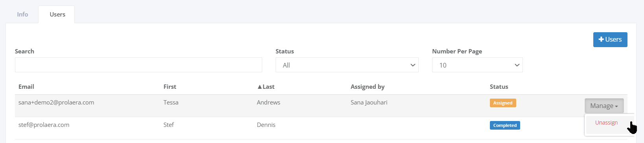Select the Users tab
Viewport: 644px width, 143px height.
point(57,15)
